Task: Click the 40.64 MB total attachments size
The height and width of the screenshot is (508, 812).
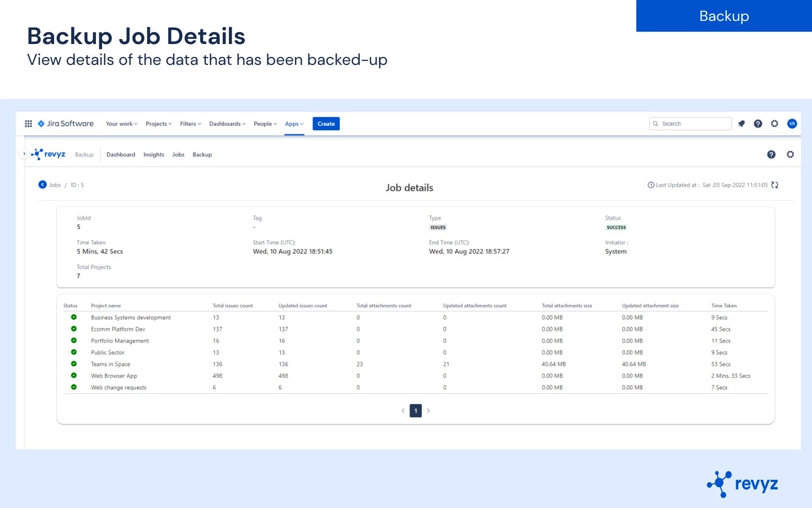Action: click(554, 364)
